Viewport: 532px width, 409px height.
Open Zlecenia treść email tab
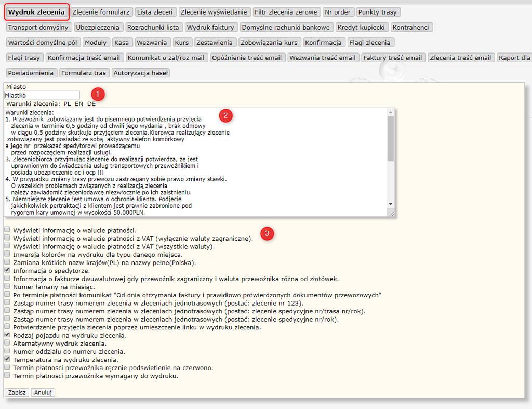coord(460,58)
